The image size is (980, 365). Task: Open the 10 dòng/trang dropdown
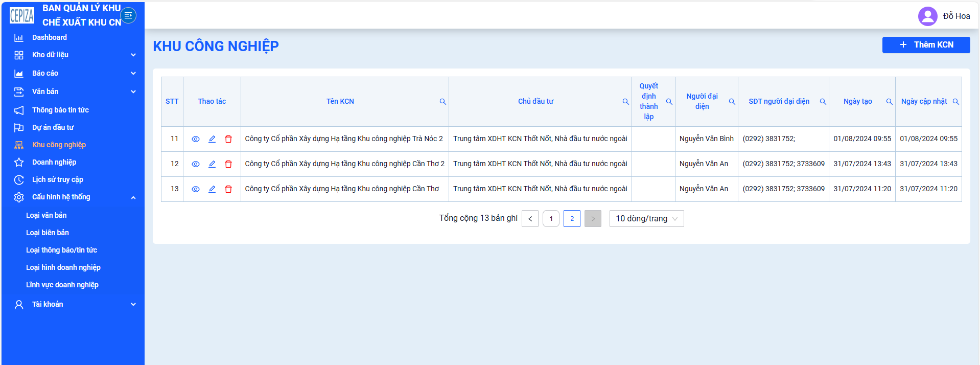pyautogui.click(x=646, y=219)
